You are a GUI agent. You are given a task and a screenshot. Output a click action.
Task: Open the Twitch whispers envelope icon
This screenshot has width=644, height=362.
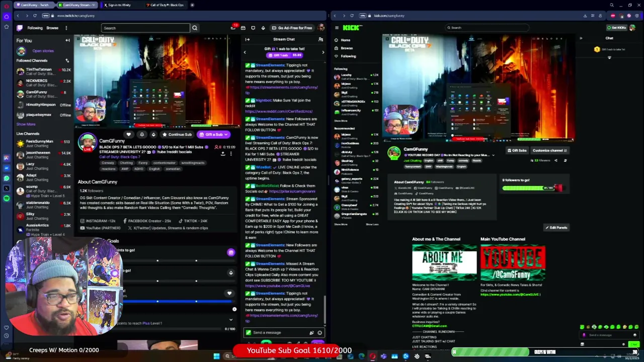(243, 28)
